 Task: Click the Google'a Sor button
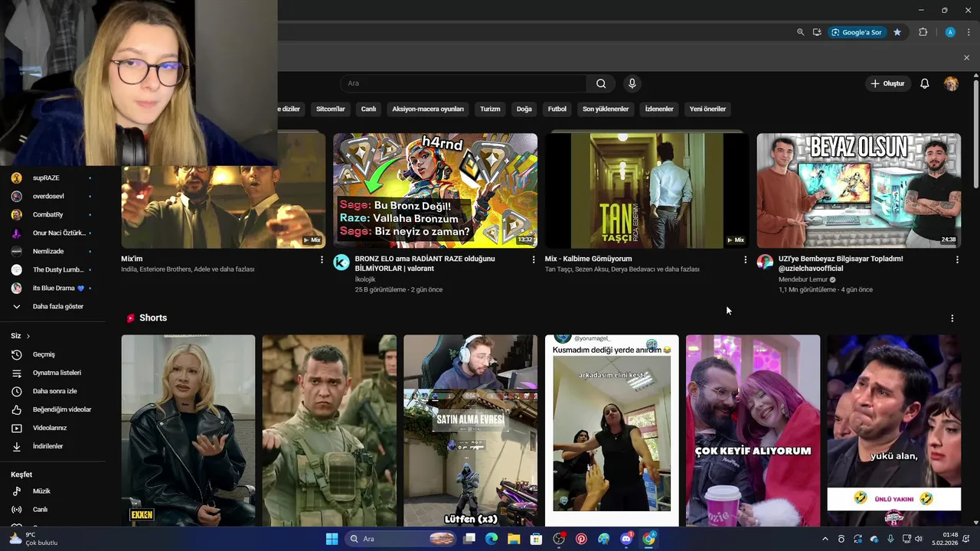[x=856, y=32]
